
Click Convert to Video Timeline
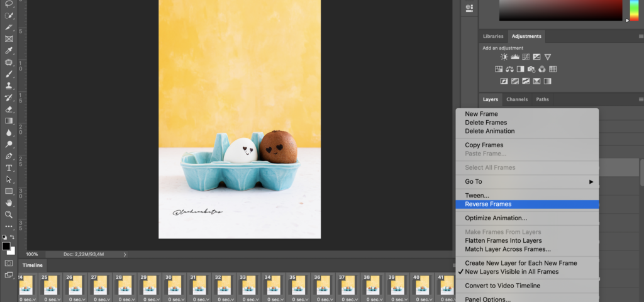click(502, 286)
